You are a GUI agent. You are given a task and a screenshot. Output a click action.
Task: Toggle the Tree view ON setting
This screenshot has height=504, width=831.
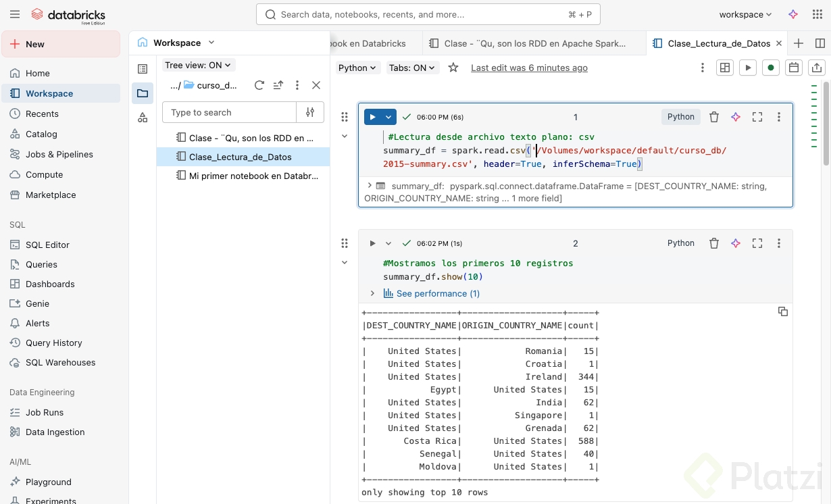(x=198, y=65)
